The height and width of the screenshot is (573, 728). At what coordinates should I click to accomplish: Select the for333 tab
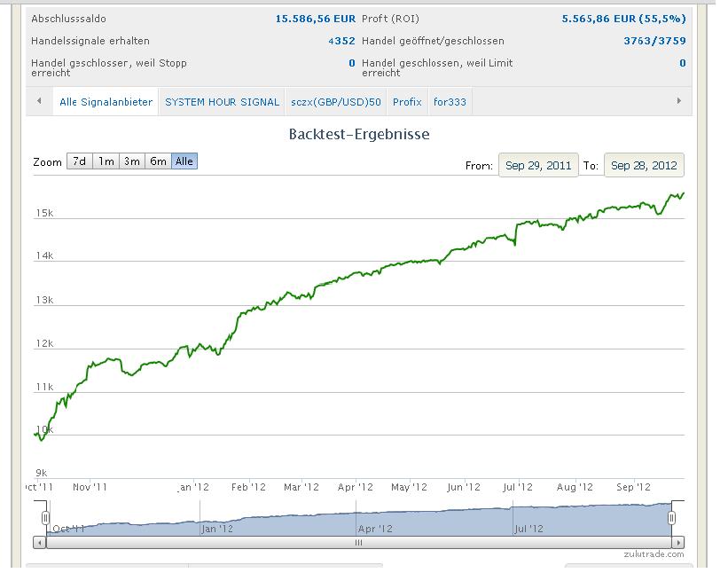click(450, 102)
